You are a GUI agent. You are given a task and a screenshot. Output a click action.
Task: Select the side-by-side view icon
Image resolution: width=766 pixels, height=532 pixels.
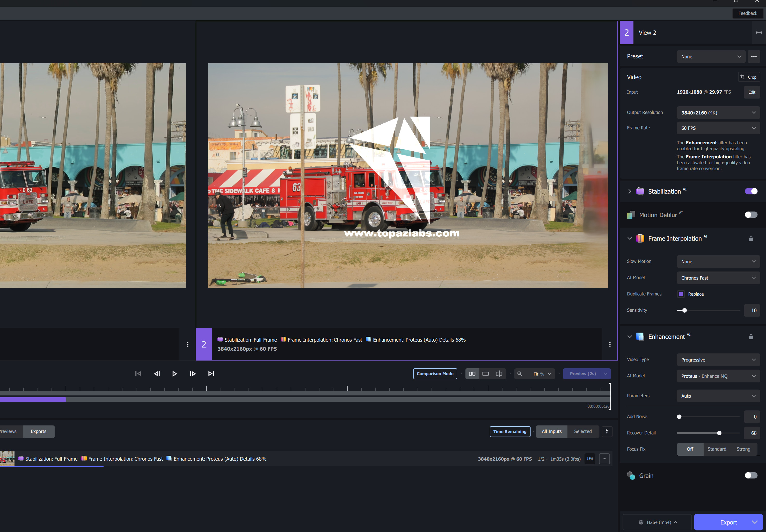point(472,374)
